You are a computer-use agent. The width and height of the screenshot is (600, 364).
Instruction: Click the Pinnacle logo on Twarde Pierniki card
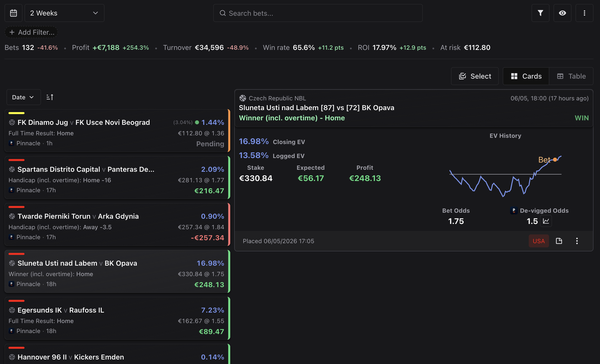11,237
